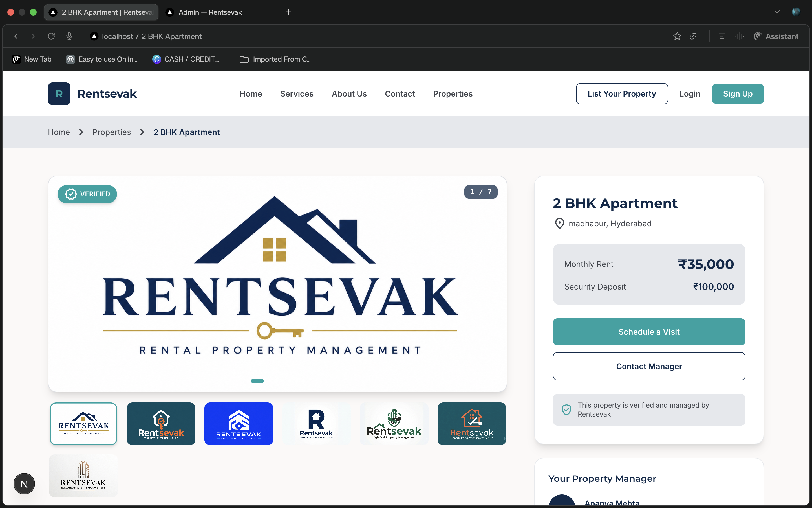The image size is (812, 508).
Task: Open New Tab bookmark
Action: (32, 59)
